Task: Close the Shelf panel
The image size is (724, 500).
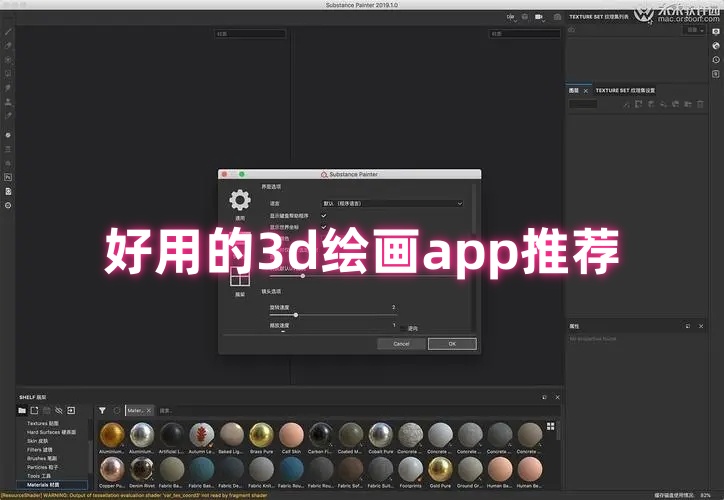Action: pos(557,397)
